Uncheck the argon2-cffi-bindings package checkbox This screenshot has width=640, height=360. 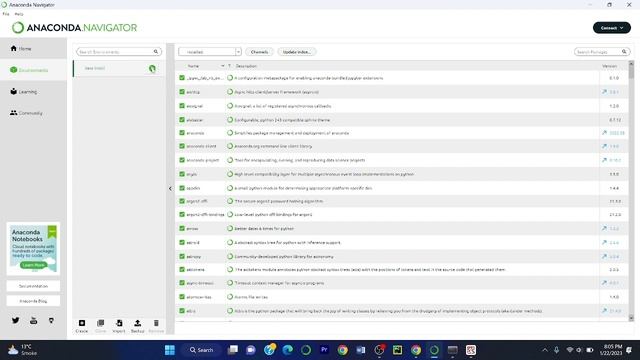[182, 214]
